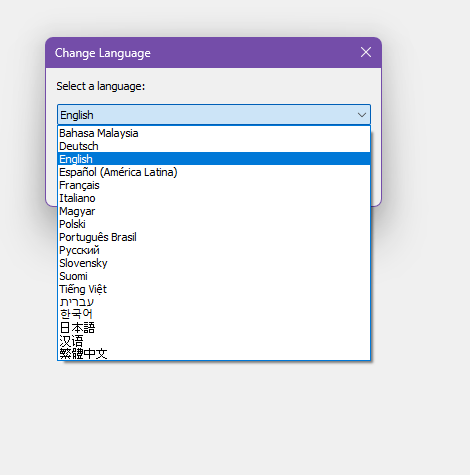The image size is (470, 475).
Task: Select Italiano language
Action: click(214, 198)
